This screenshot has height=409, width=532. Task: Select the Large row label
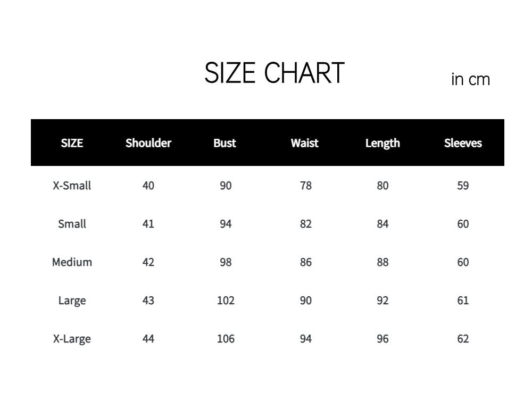click(72, 301)
